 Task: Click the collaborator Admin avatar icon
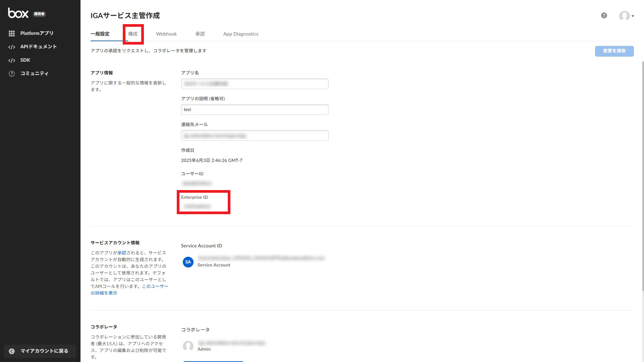pos(188,346)
